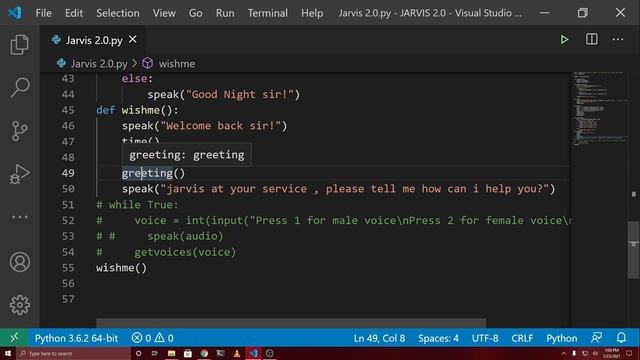Screen dimensions: 640x360
Task: Split the editor to the right
Action: pos(591,40)
